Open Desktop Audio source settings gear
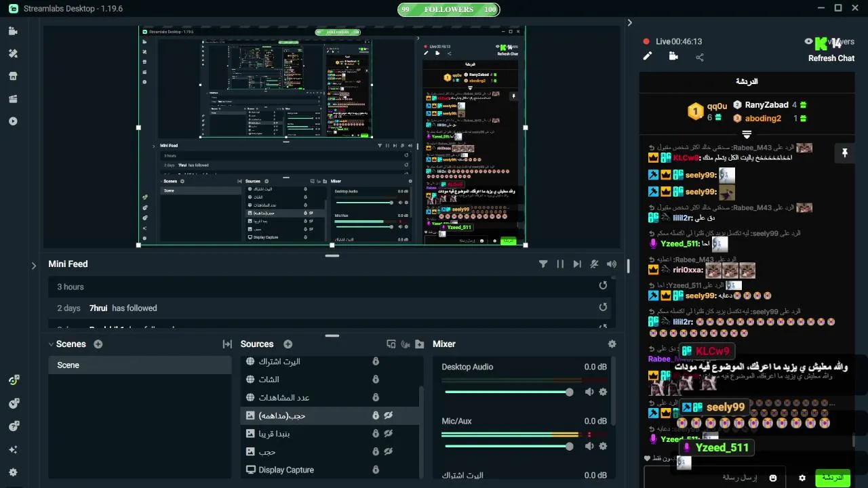This screenshot has height=488, width=868. (603, 392)
